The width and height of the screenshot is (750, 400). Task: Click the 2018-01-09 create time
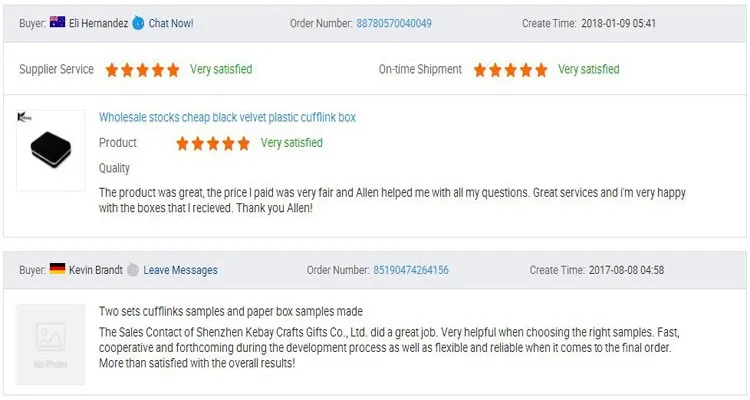click(618, 23)
